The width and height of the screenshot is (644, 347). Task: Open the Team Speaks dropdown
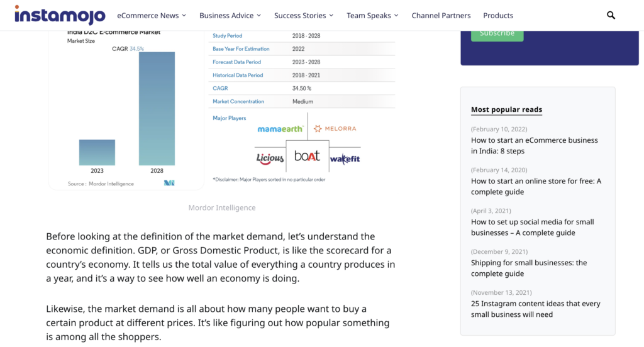373,15
